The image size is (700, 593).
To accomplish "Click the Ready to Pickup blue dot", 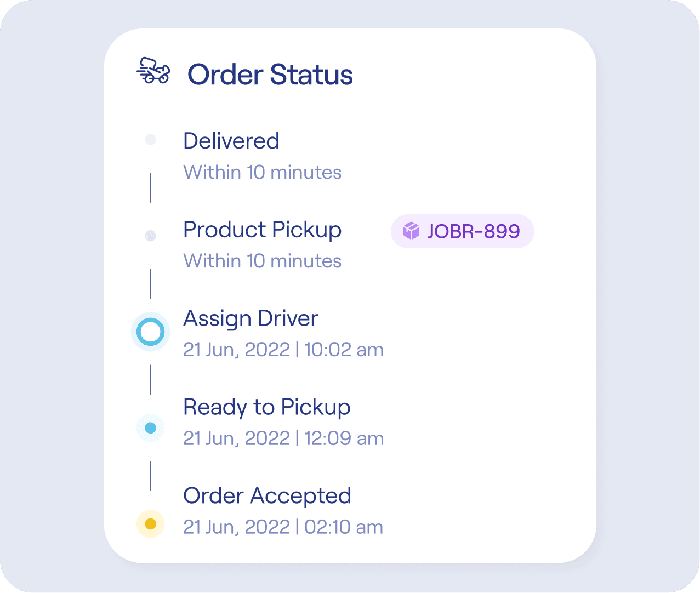I will click(150, 427).
